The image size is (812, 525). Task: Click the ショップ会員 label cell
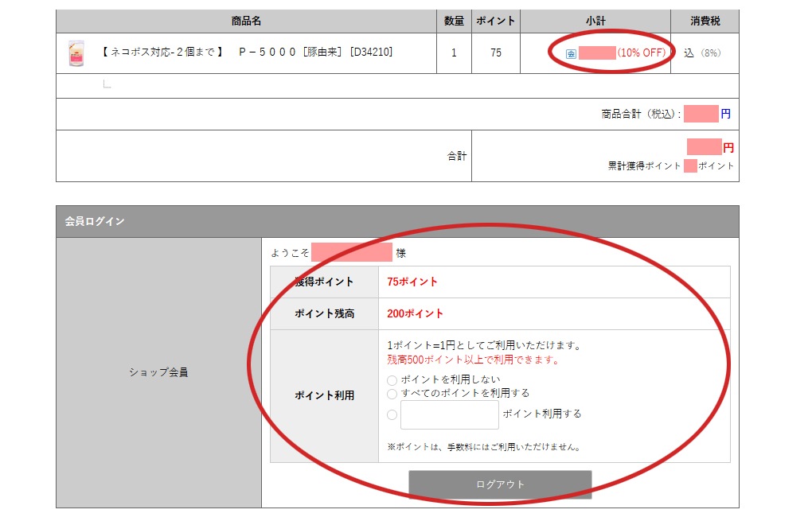[158, 372]
